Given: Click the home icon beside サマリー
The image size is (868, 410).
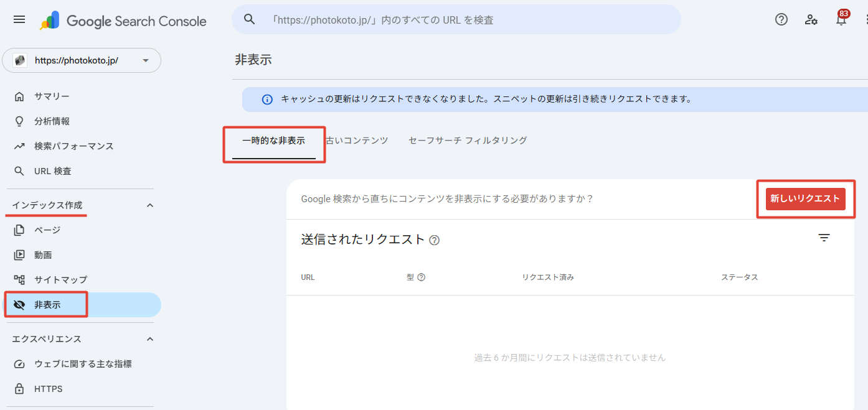Looking at the screenshot, I should [x=19, y=96].
